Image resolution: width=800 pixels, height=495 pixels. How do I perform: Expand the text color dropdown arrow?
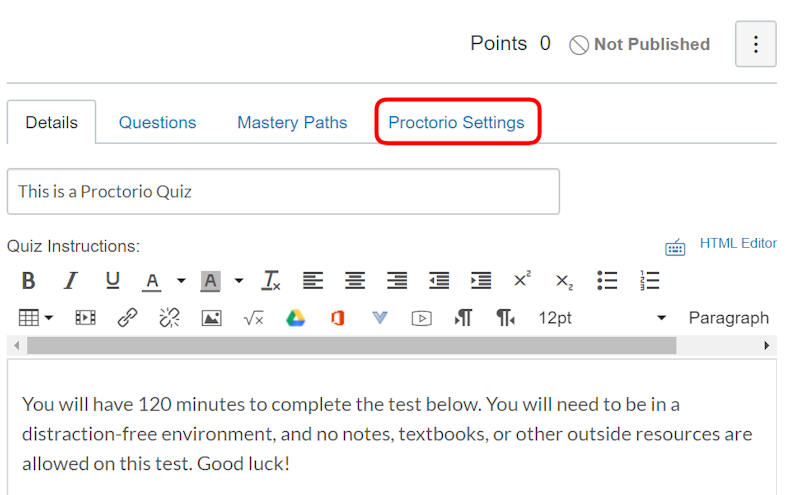[181, 281]
